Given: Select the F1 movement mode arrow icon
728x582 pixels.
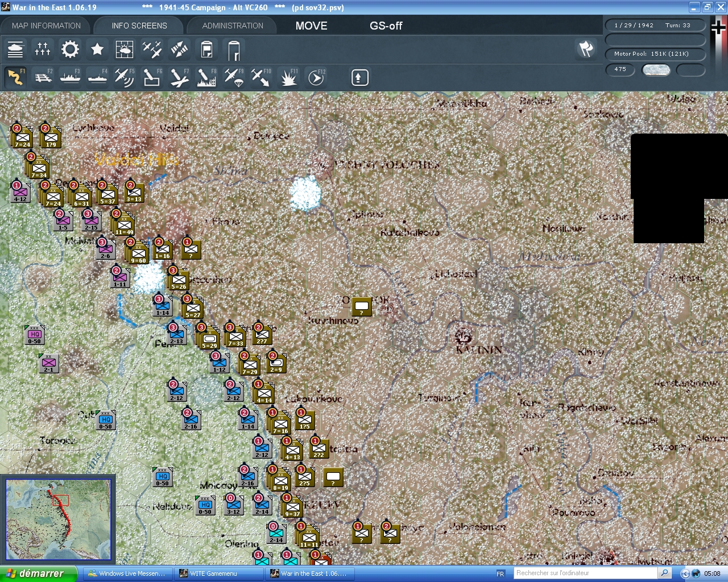Looking at the screenshot, I should [x=15, y=77].
